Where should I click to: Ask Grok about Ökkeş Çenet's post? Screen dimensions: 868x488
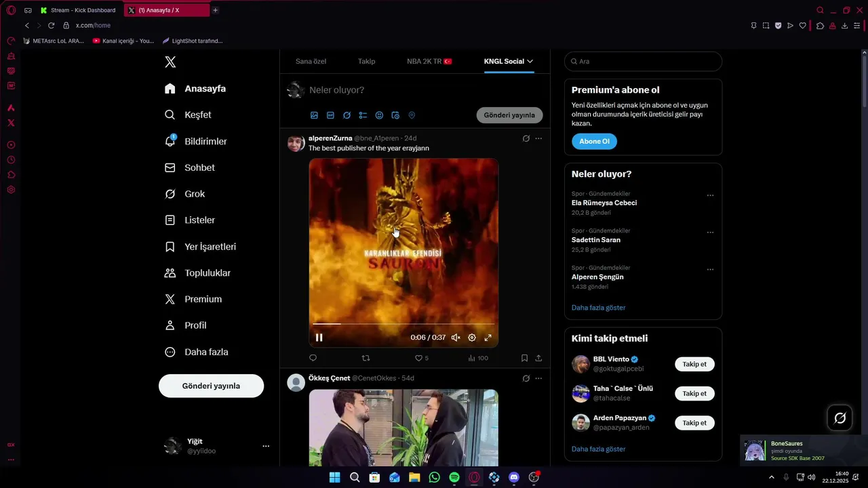[x=526, y=378]
